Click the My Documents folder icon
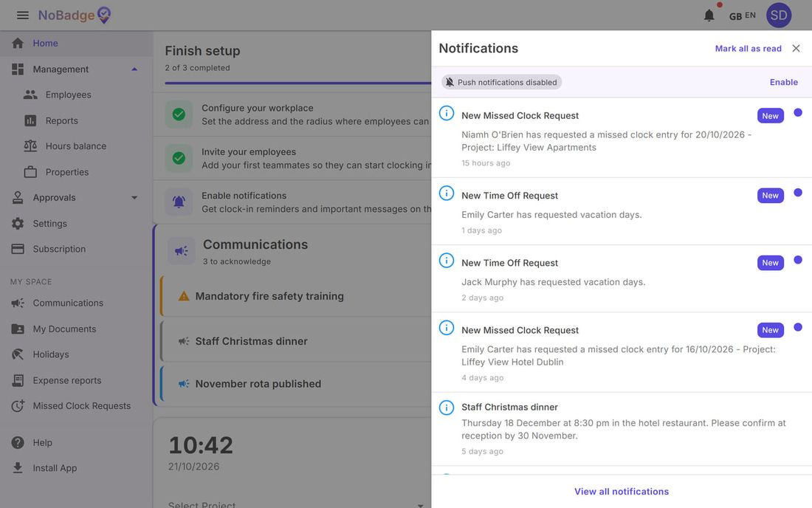This screenshot has height=508, width=812. click(18, 329)
